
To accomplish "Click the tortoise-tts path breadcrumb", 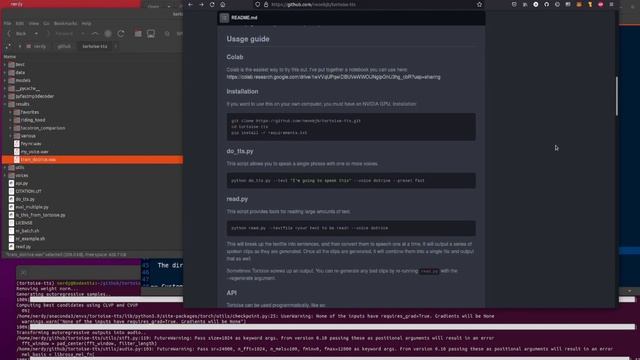I will (x=95, y=47).
